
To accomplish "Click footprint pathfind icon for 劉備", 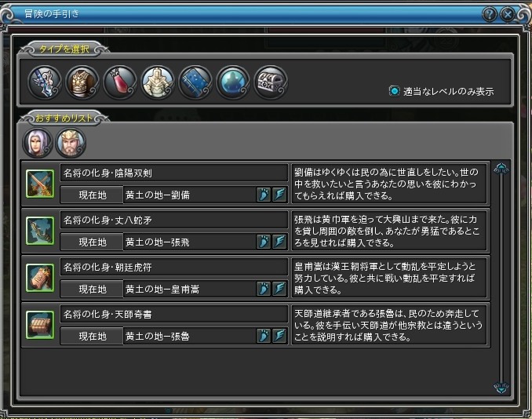I will [264, 195].
